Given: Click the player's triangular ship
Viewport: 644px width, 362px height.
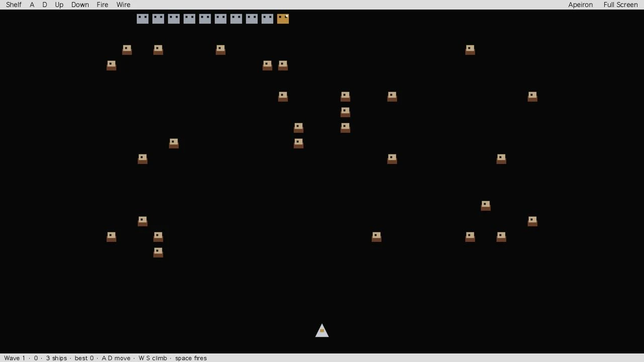Looking at the screenshot, I should (322, 330).
